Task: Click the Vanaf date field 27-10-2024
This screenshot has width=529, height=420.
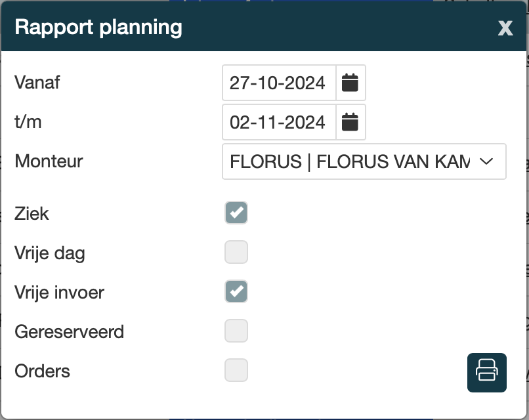Action: (x=278, y=83)
